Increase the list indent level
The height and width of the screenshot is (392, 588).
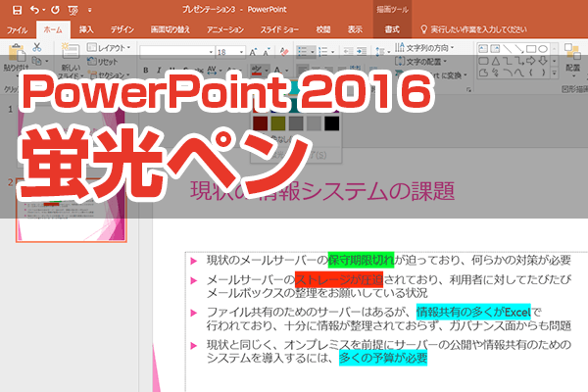tap(362, 51)
